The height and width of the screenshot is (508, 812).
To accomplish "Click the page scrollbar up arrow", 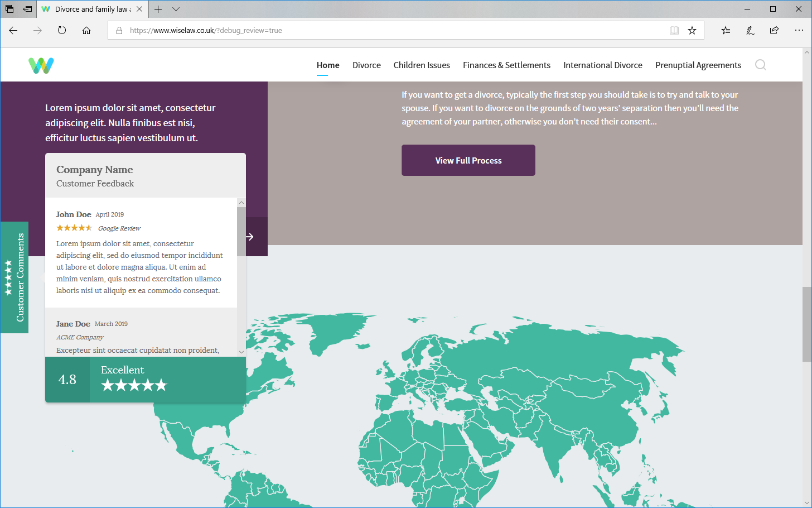I will (807, 52).
